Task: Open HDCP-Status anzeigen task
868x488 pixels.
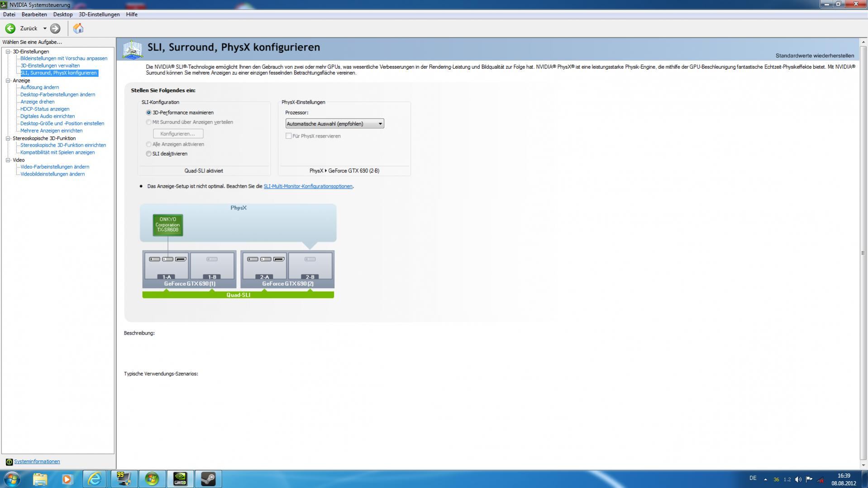Action: tap(45, 109)
